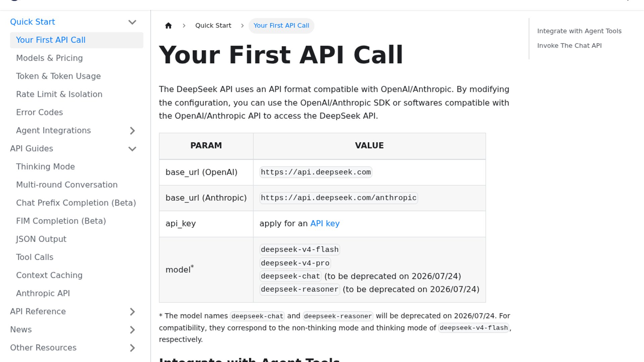Image resolution: width=644 pixels, height=362 pixels.
Task: Click deepseek-reasoner in the footnote
Action: [338, 316]
